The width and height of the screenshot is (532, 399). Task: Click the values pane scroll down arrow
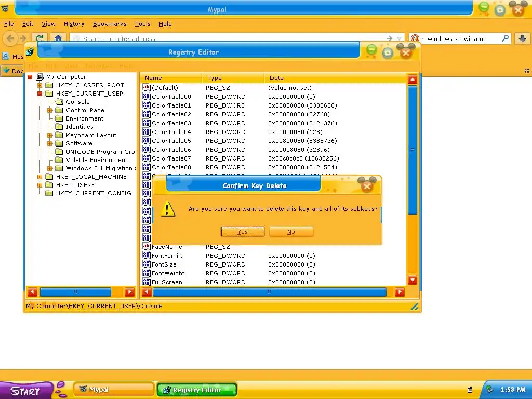[x=412, y=280]
